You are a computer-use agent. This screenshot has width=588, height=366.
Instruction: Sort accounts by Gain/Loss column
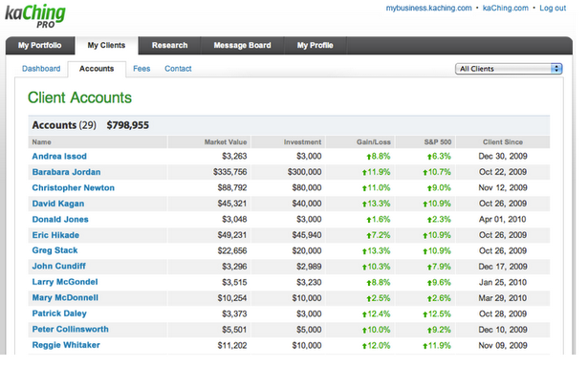click(x=374, y=142)
